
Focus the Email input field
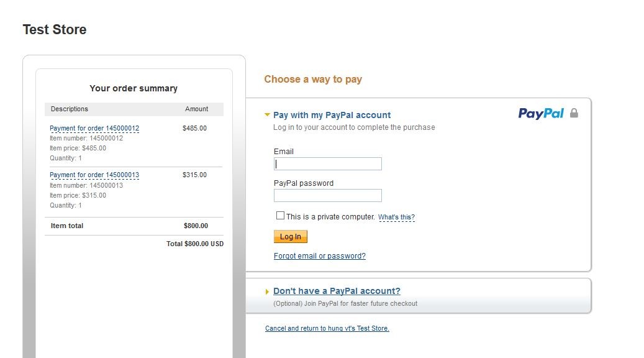[328, 163]
